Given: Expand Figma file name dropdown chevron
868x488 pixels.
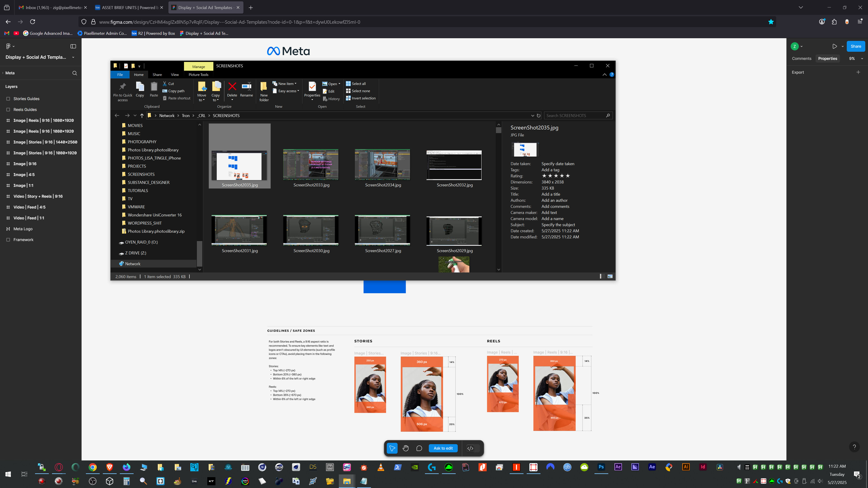Looking at the screenshot, I should (x=73, y=57).
